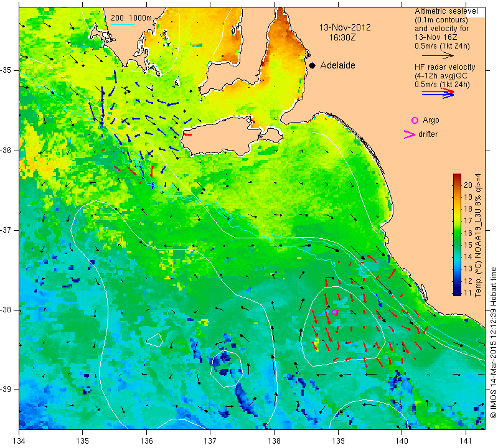
Task: Click the cyan 200 1000m depth contour legend line
Action: [122, 24]
